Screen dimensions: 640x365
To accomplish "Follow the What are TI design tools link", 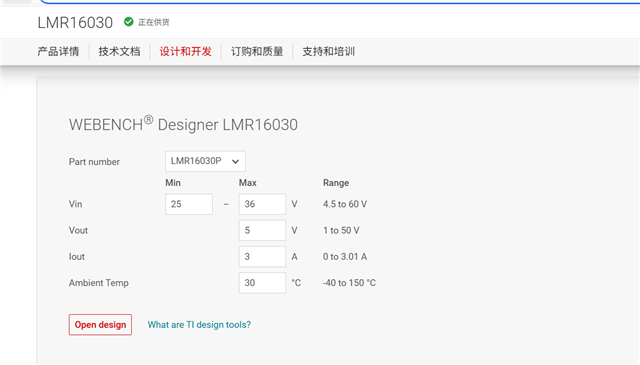I will 199,325.
